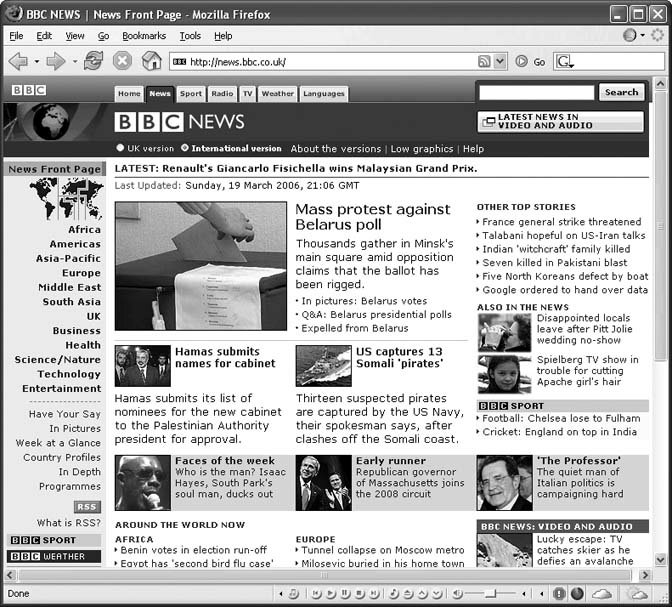The image size is (672, 607).
Task: Open the Low graphics link
Action: click(422, 149)
